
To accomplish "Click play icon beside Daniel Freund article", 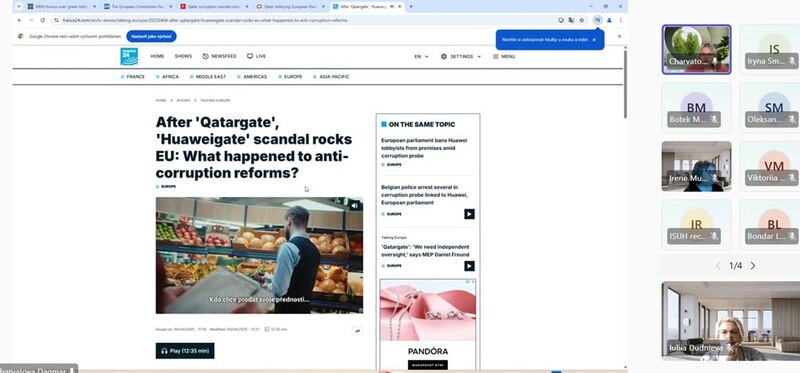I will coord(469,266).
